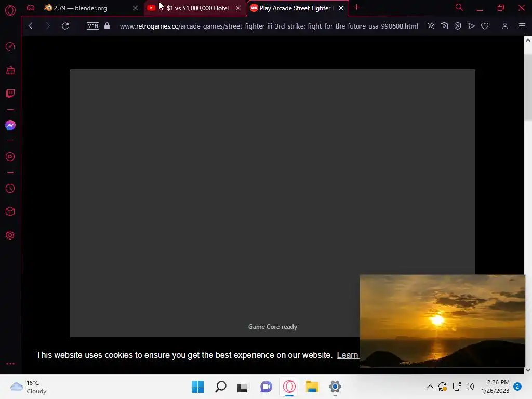Open the Chat app on taskbar
Screen dimensions: 532x399
(x=266, y=387)
